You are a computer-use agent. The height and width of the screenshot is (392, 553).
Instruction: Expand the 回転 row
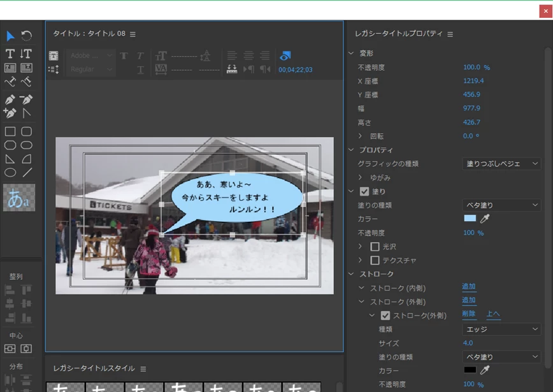360,136
